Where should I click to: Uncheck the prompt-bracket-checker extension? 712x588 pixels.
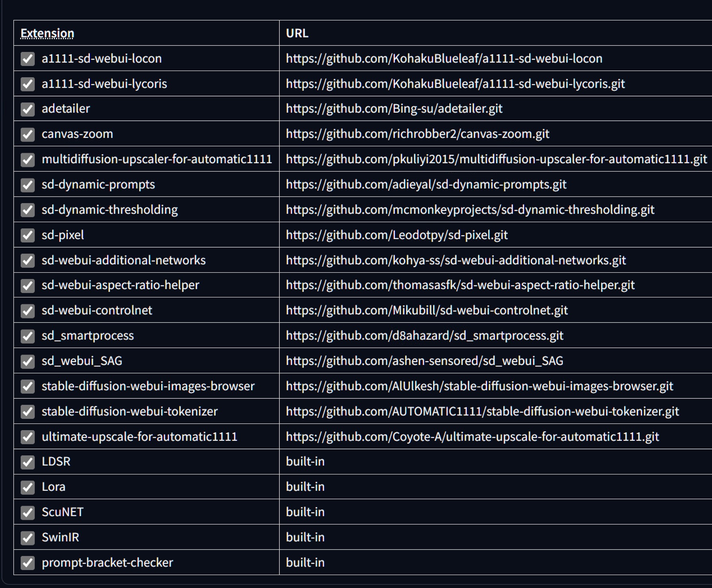(27, 563)
